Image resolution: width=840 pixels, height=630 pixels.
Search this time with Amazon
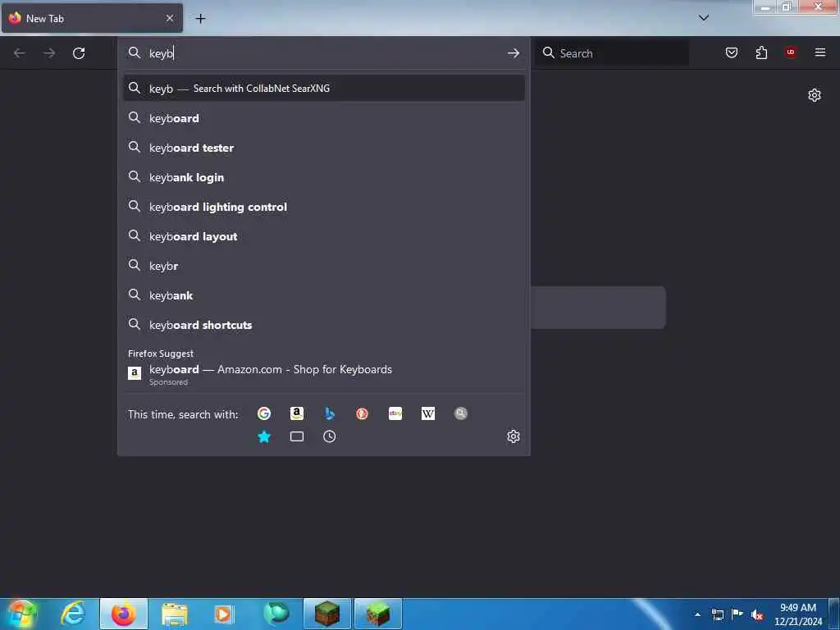(x=297, y=413)
